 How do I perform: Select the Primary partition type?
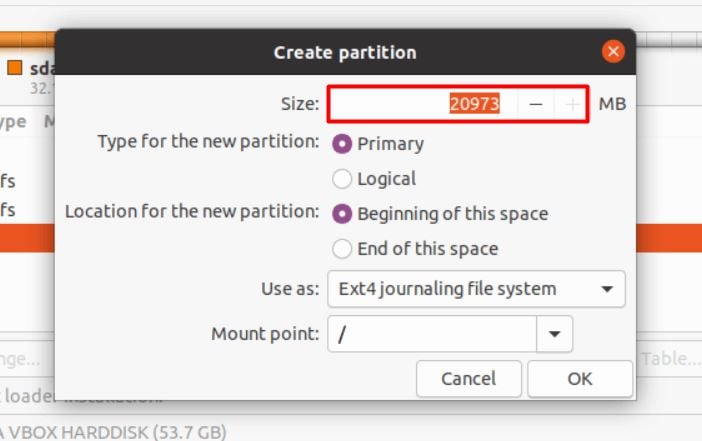click(343, 144)
